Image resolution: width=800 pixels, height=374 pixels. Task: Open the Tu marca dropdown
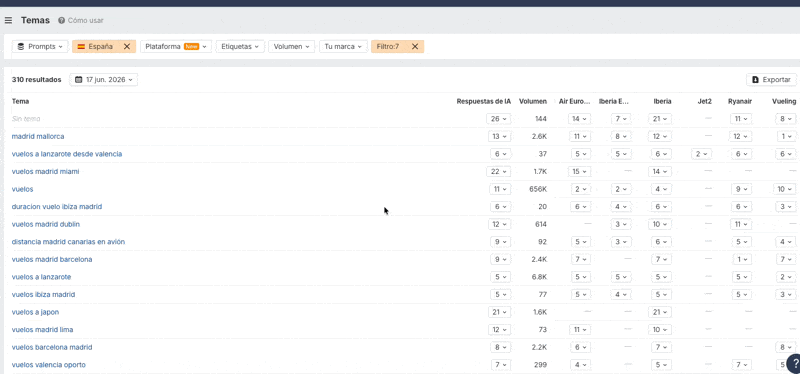pyautogui.click(x=343, y=46)
